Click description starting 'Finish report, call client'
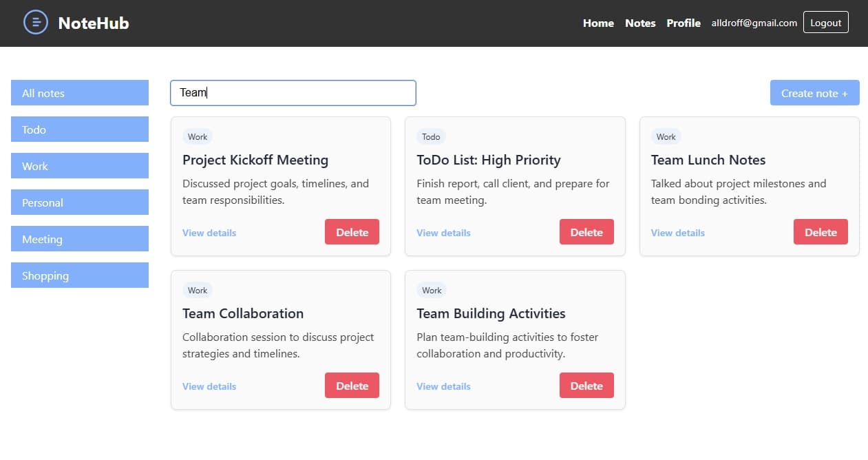 click(513, 192)
